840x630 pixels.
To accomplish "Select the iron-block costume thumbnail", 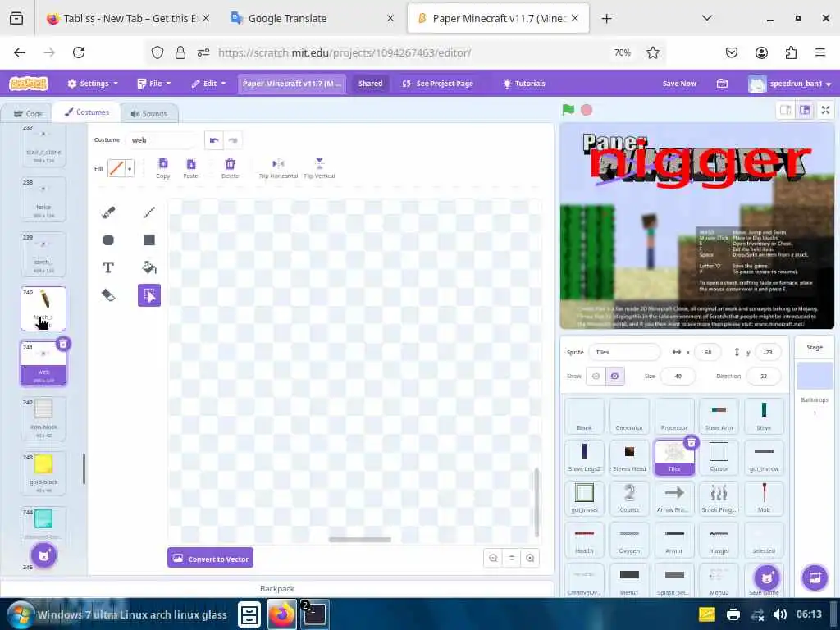I will pos(43,418).
